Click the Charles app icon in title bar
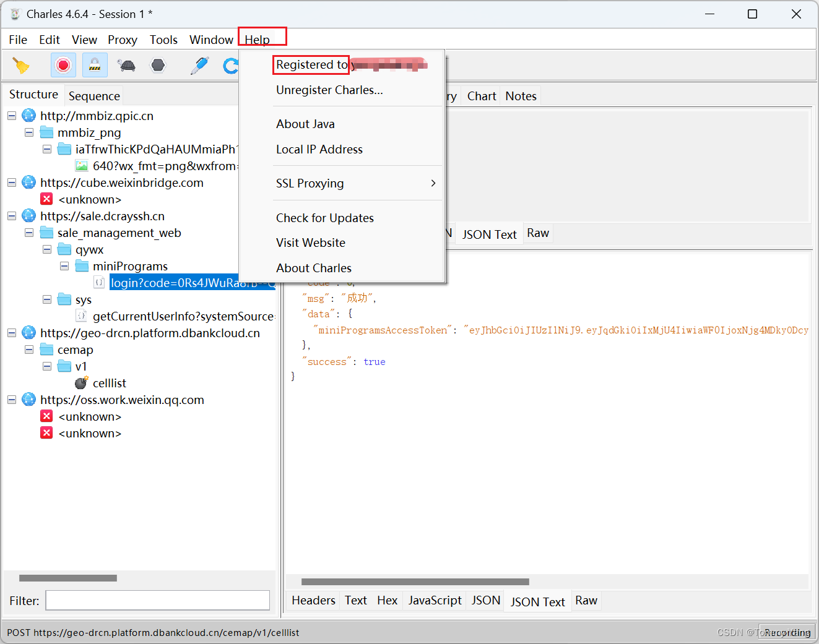Viewport: 819px width, 644px height. pos(15,14)
